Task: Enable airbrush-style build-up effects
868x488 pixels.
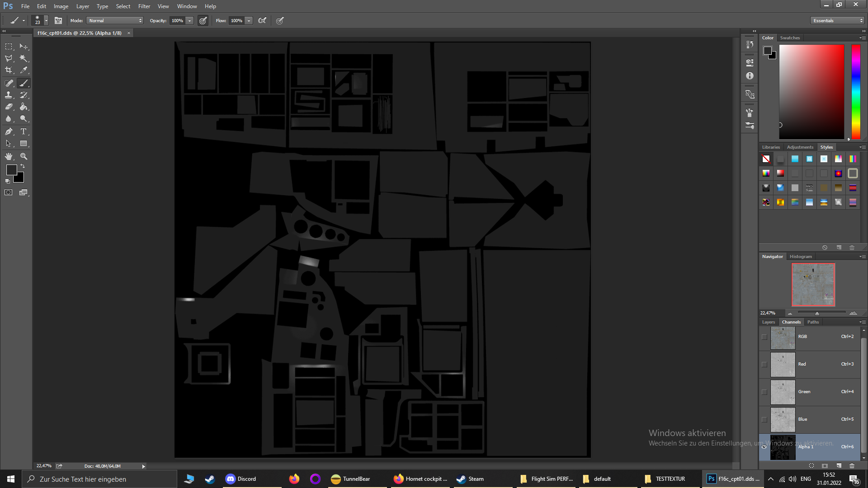Action: [x=262, y=20]
